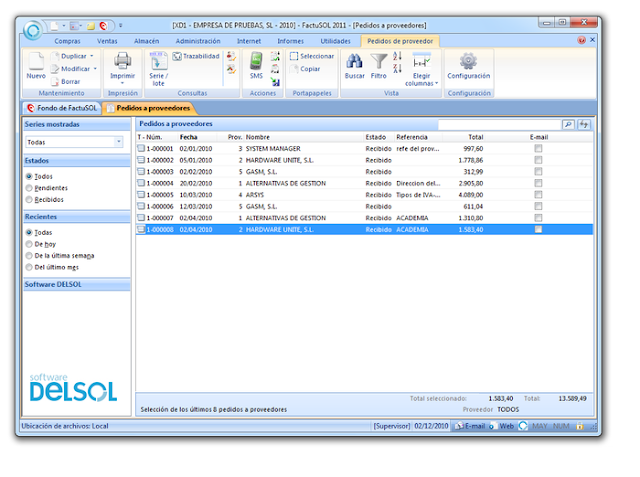
Task: Open the Internet ribbon tab
Action: 249,41
